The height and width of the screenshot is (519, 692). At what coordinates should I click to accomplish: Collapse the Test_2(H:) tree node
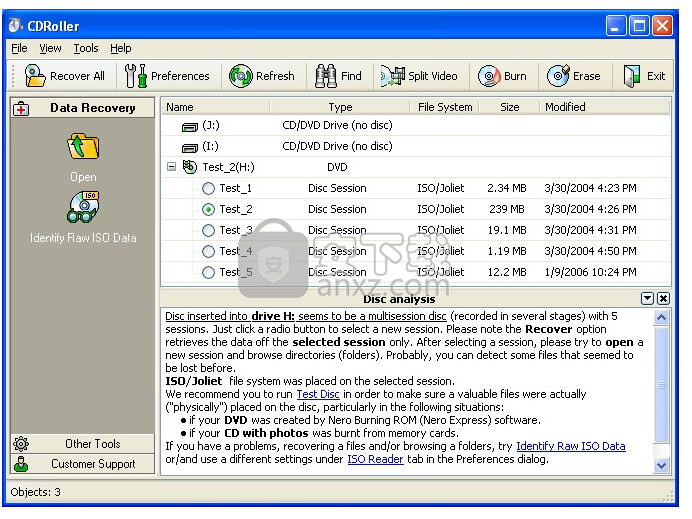[x=171, y=167]
